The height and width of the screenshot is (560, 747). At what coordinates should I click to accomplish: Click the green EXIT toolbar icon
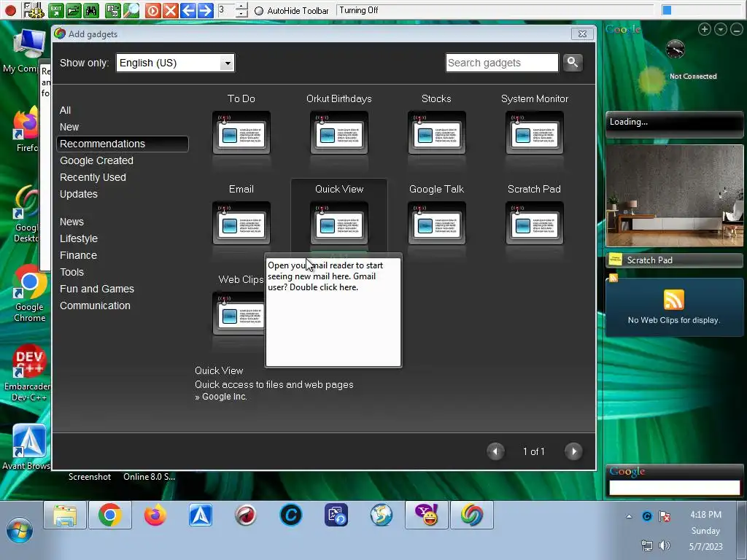click(x=55, y=10)
